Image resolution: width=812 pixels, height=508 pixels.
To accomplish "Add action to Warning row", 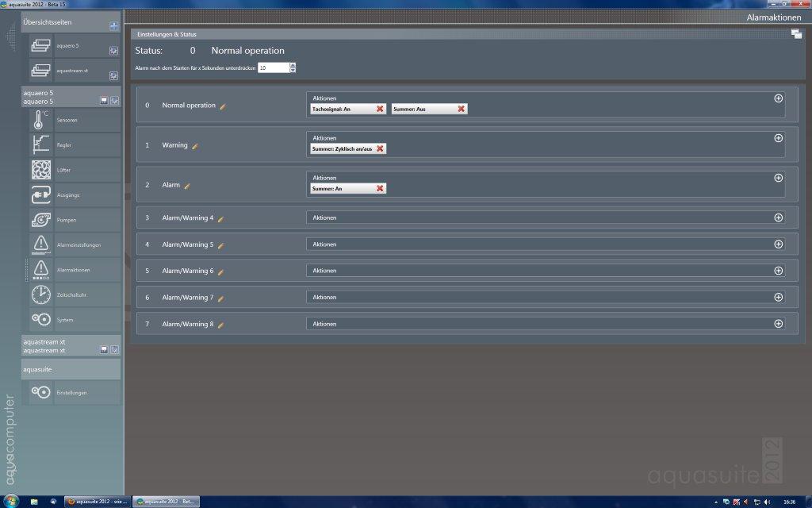I will pos(779,138).
